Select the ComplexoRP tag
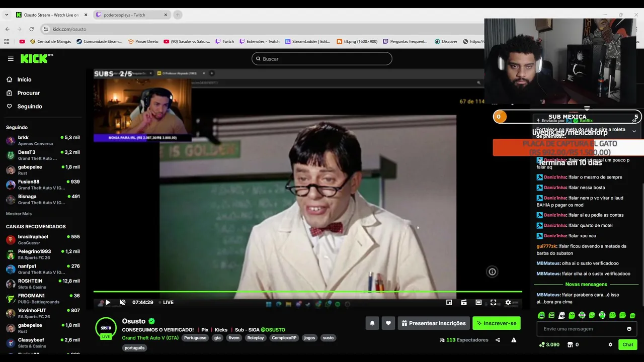The height and width of the screenshot is (362, 644). pyautogui.click(x=284, y=338)
